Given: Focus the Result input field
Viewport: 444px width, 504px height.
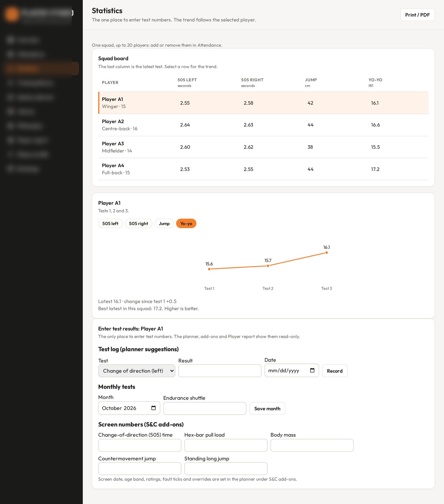Looking at the screenshot, I should click(220, 371).
